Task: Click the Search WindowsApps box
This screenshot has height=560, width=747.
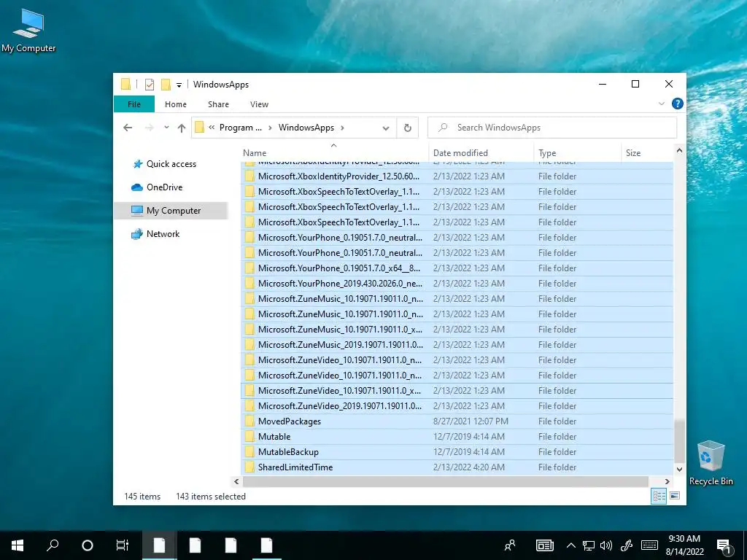Action: click(x=552, y=128)
